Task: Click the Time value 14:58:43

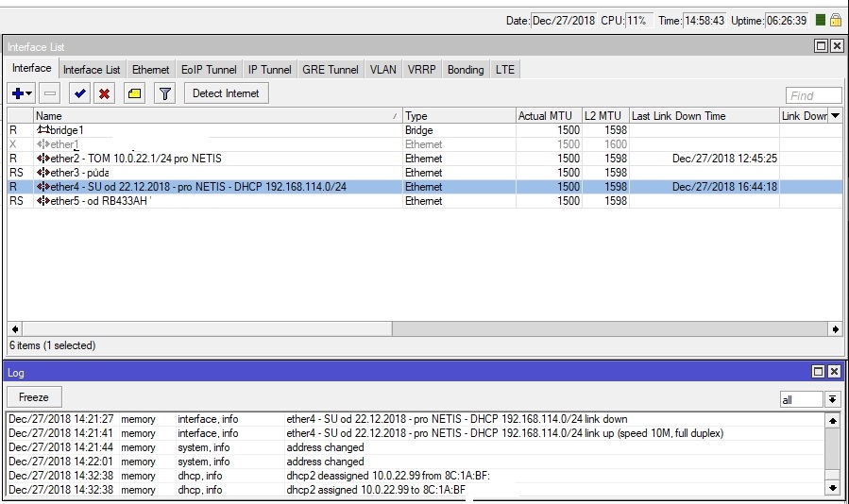Action: [705, 21]
